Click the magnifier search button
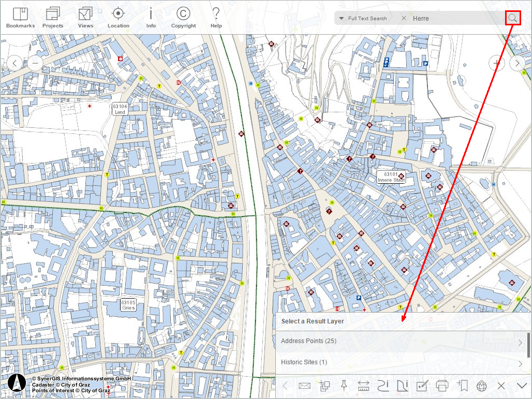Image resolution: width=532 pixels, height=399 pixels. pos(512,18)
